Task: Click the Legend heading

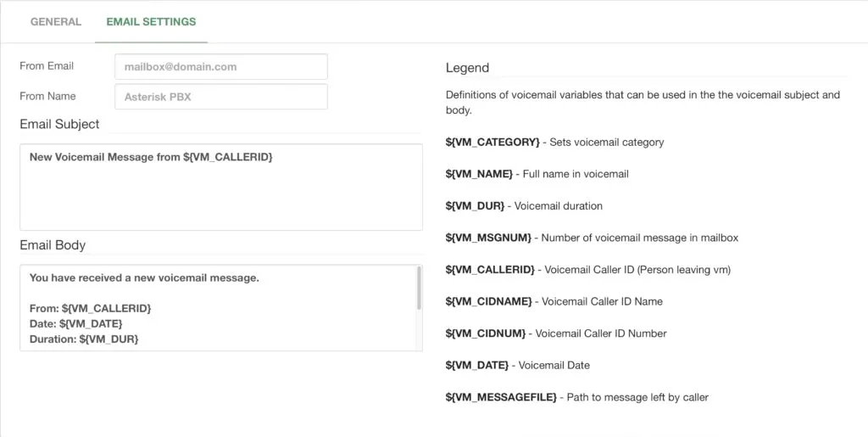Action: point(467,68)
